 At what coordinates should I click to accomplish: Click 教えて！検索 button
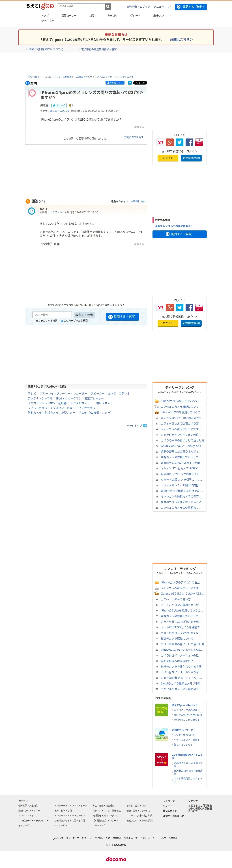84,315
